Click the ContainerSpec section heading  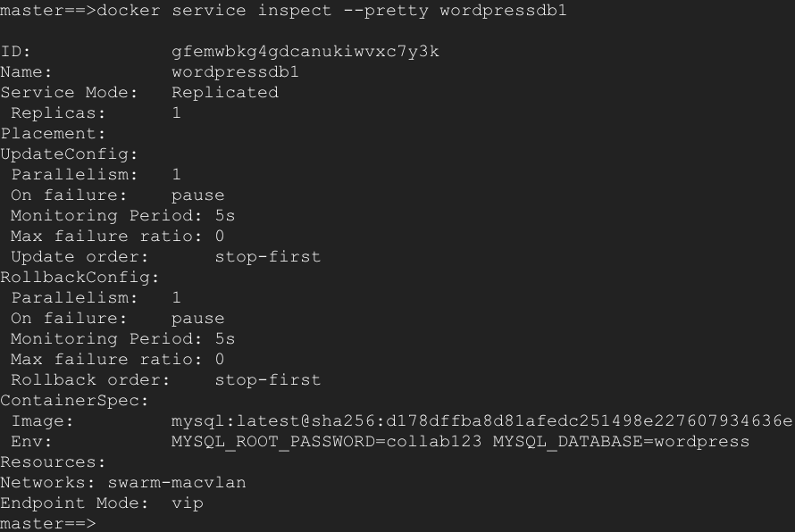(x=74, y=400)
